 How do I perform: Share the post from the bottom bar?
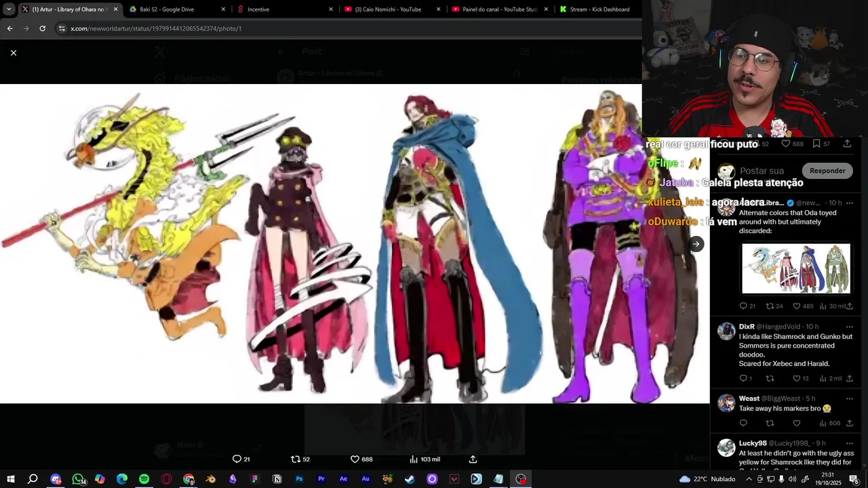(473, 459)
